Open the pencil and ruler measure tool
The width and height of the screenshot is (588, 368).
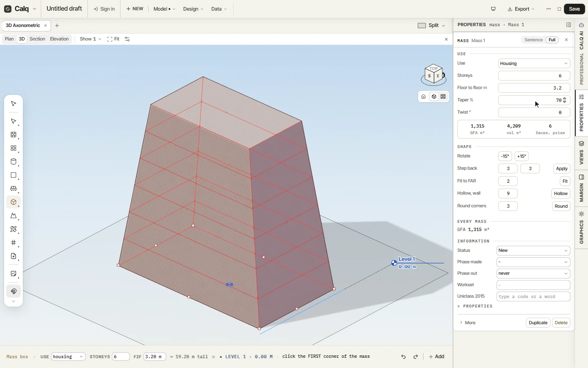pyautogui.click(x=13, y=229)
